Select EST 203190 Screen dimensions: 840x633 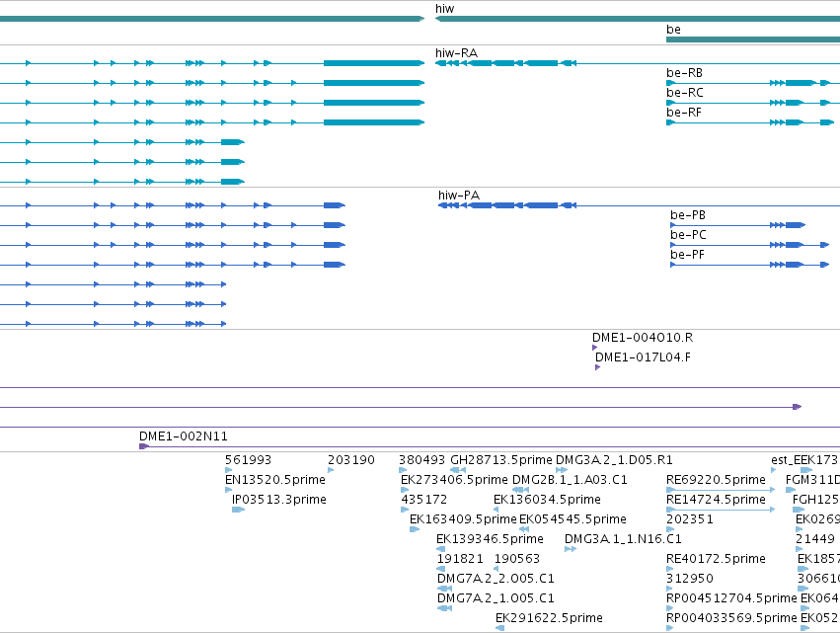(350, 460)
